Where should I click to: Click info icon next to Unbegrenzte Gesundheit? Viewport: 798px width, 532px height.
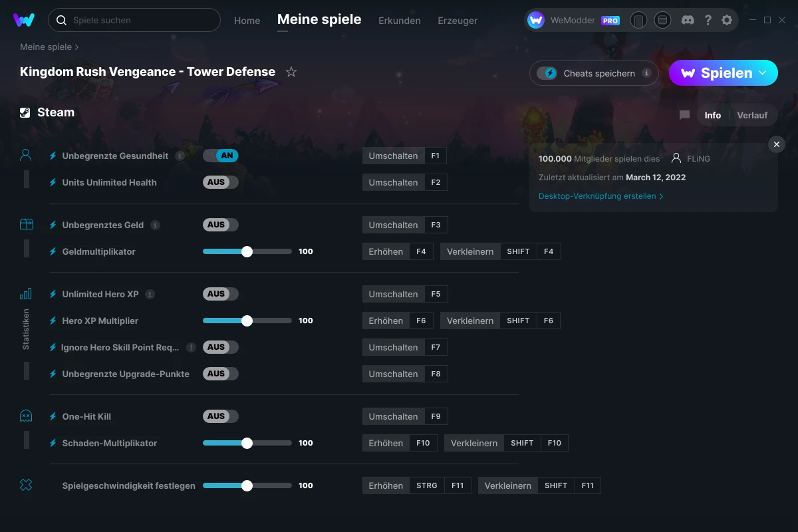coord(180,156)
